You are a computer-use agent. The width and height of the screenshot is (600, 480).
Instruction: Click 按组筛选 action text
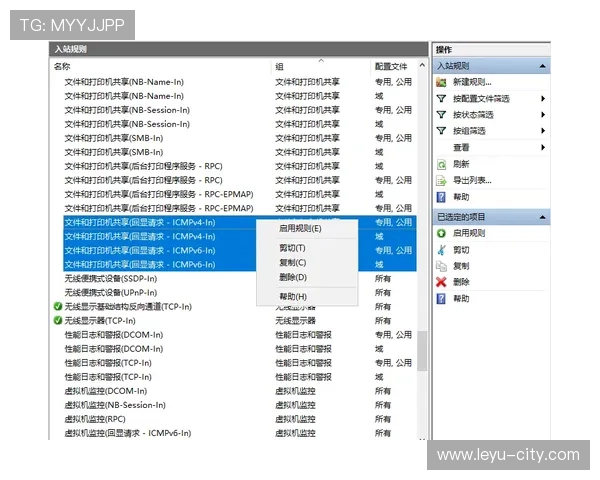(x=469, y=131)
